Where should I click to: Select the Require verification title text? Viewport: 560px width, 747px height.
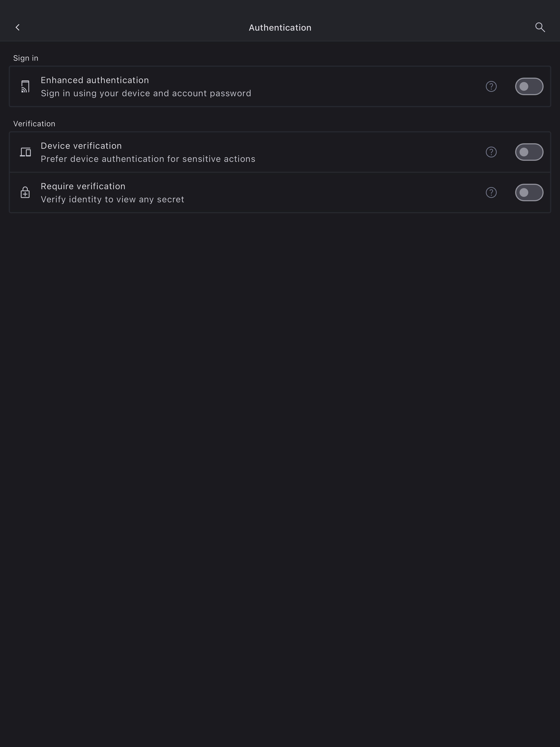point(83,186)
